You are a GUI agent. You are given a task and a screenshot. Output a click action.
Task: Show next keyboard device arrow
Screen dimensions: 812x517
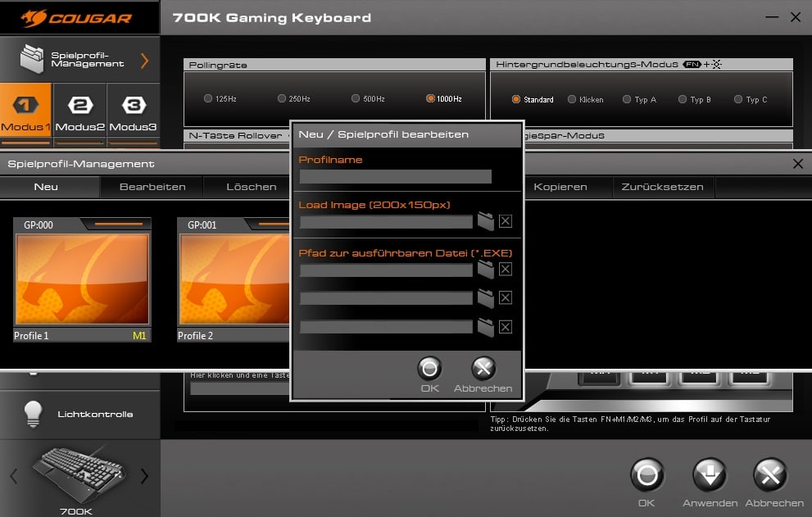tap(144, 476)
